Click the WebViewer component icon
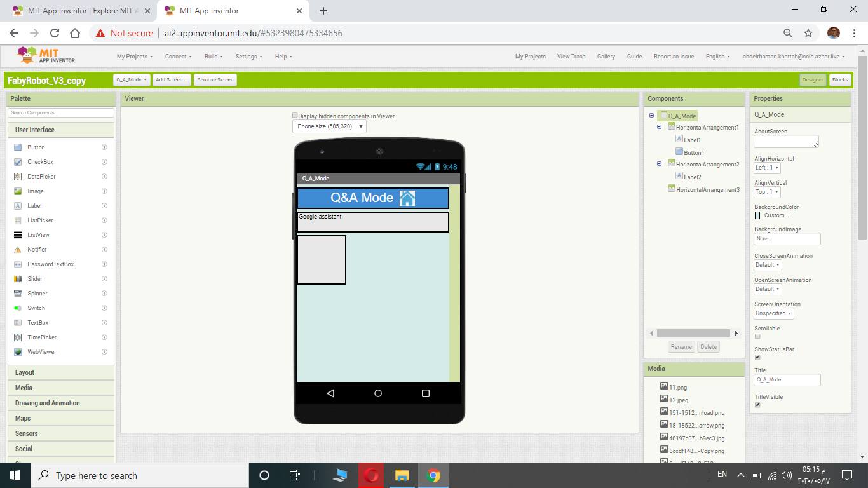The height and width of the screenshot is (488, 868). pyautogui.click(x=18, y=352)
